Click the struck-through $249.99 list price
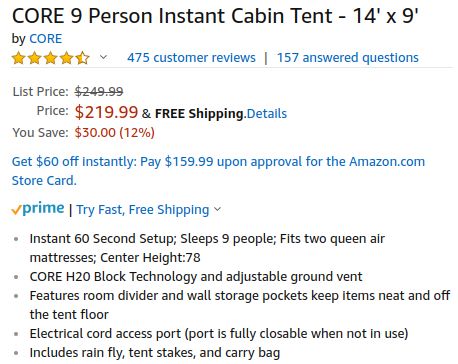Screen dimensions: 458x364 99,91
